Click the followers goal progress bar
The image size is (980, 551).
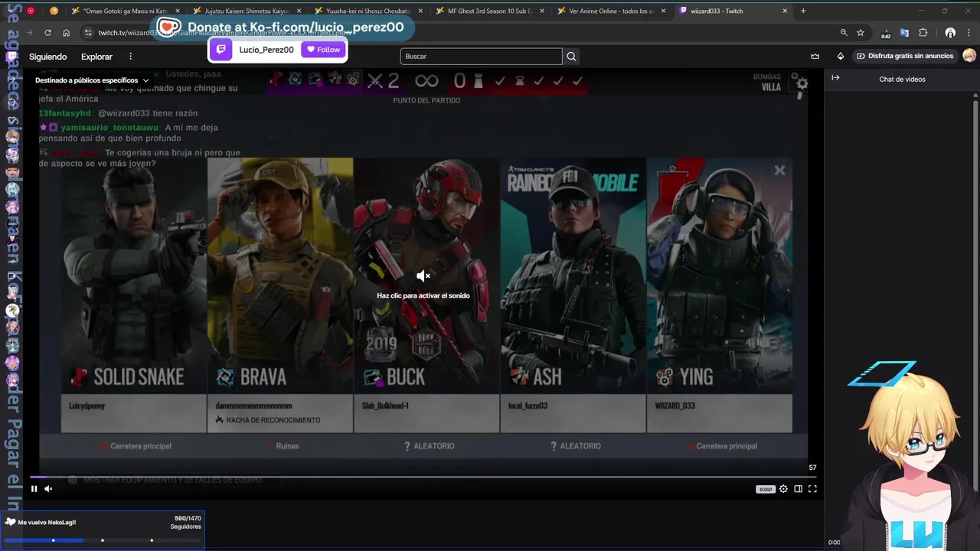coord(103,540)
